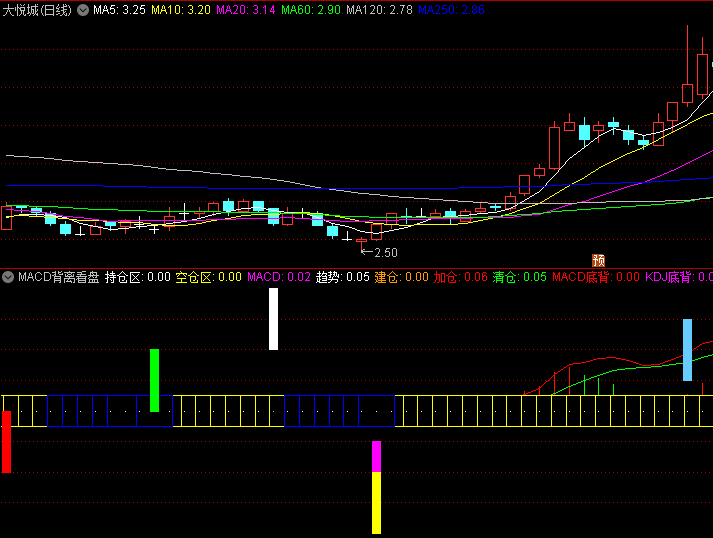Click the white signal bar in indicator panel
The width and height of the screenshot is (713, 538).
[x=273, y=319]
